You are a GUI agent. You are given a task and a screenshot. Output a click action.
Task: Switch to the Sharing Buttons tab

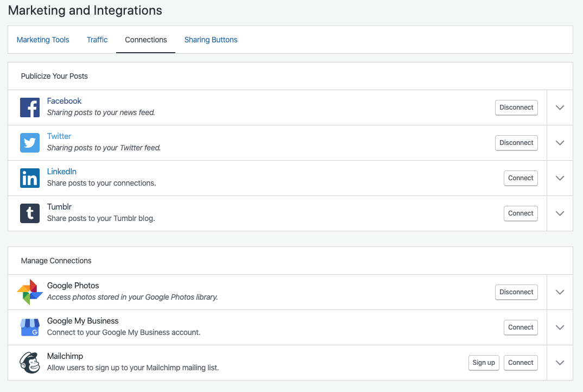pyautogui.click(x=211, y=39)
